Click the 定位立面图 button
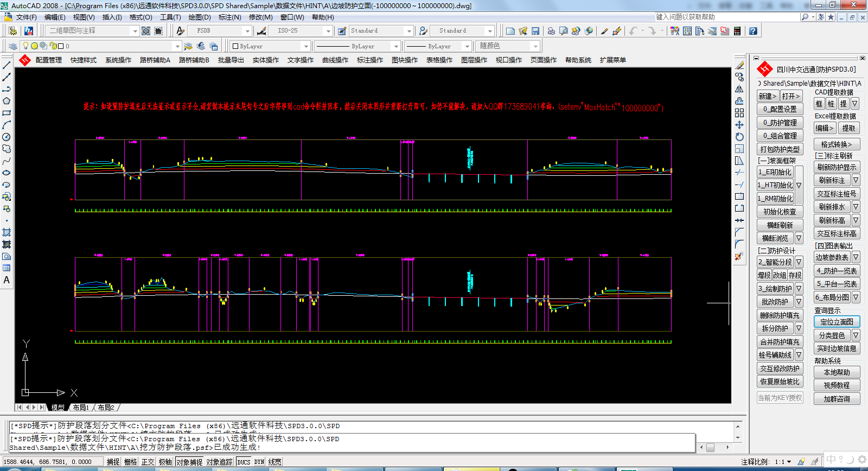868x471 pixels. (837, 322)
